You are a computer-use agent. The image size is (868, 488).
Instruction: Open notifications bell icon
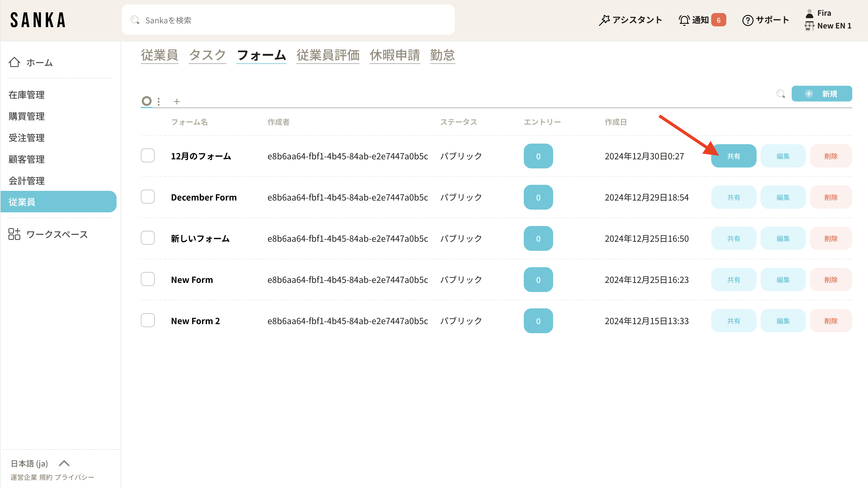click(x=684, y=20)
